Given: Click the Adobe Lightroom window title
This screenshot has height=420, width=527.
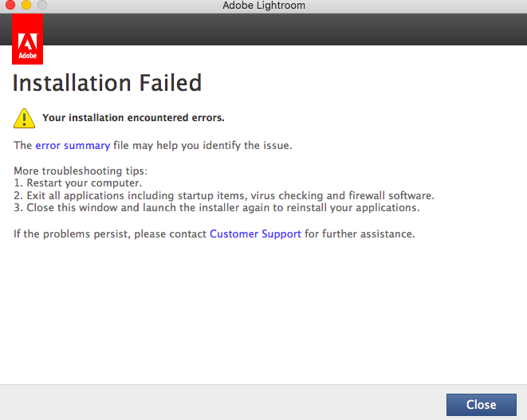Looking at the screenshot, I should pyautogui.click(x=264, y=6).
